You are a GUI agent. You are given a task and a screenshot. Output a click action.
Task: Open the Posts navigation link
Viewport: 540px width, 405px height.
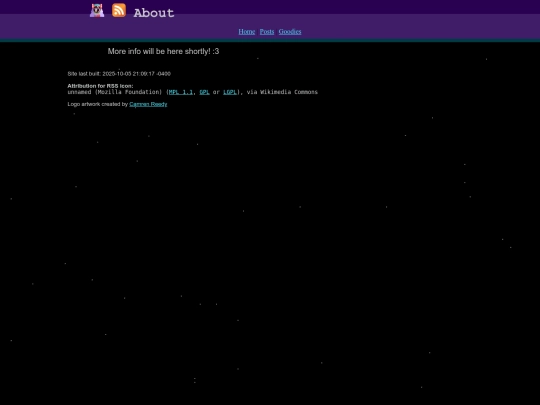(x=267, y=32)
